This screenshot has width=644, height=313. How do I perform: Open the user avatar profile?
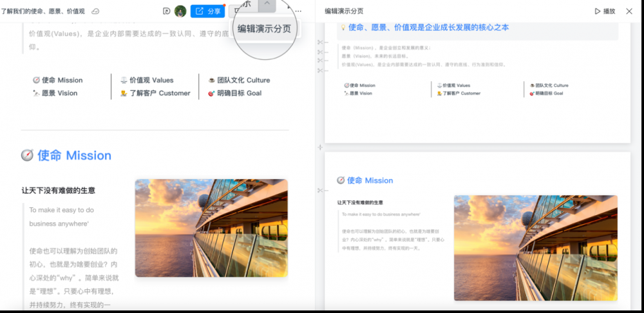(180, 11)
